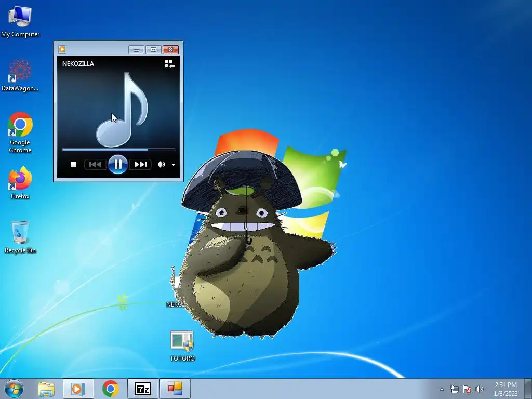Image resolution: width=532 pixels, height=399 pixels.
Task: Click the network tray icon
Action: point(454,389)
